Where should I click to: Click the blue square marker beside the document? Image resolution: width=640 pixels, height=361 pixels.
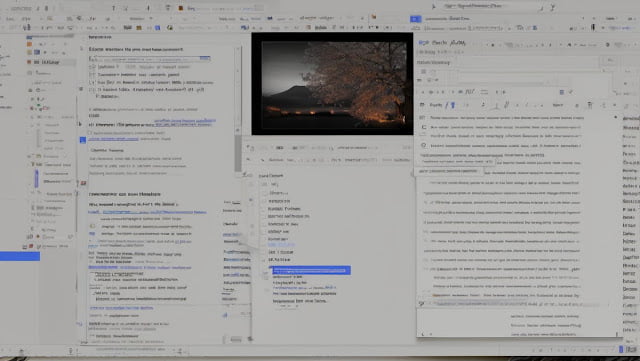tap(83, 140)
